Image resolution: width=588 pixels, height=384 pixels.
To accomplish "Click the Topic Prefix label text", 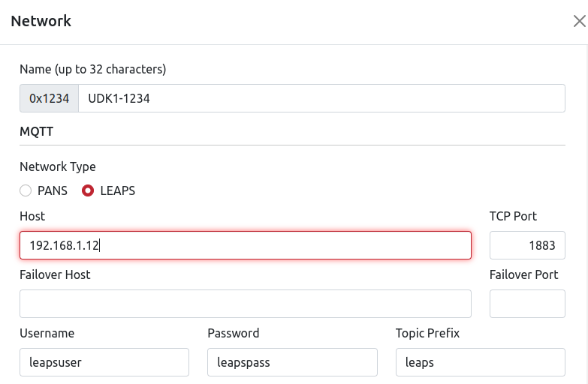I will coord(427,333).
